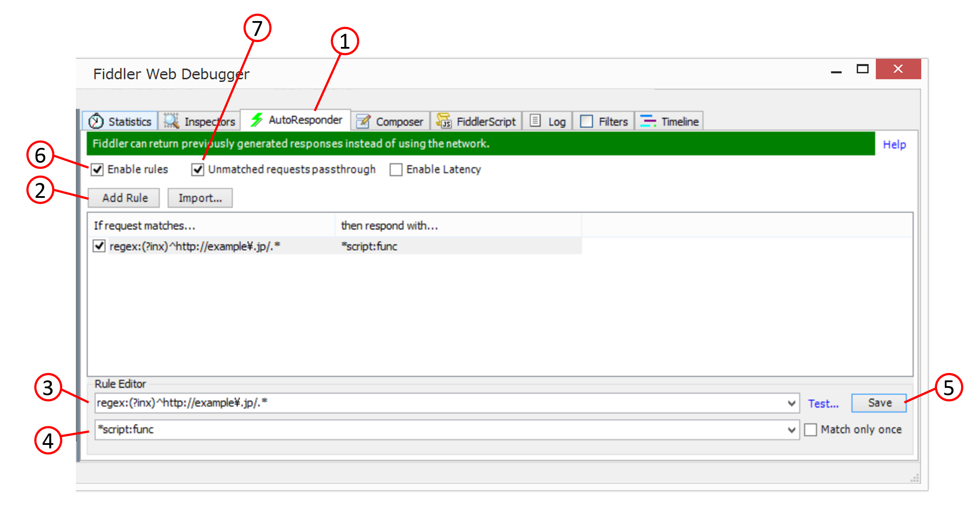Expand the *script:func response dropdown
This screenshot has height=512, width=980.
click(x=791, y=430)
